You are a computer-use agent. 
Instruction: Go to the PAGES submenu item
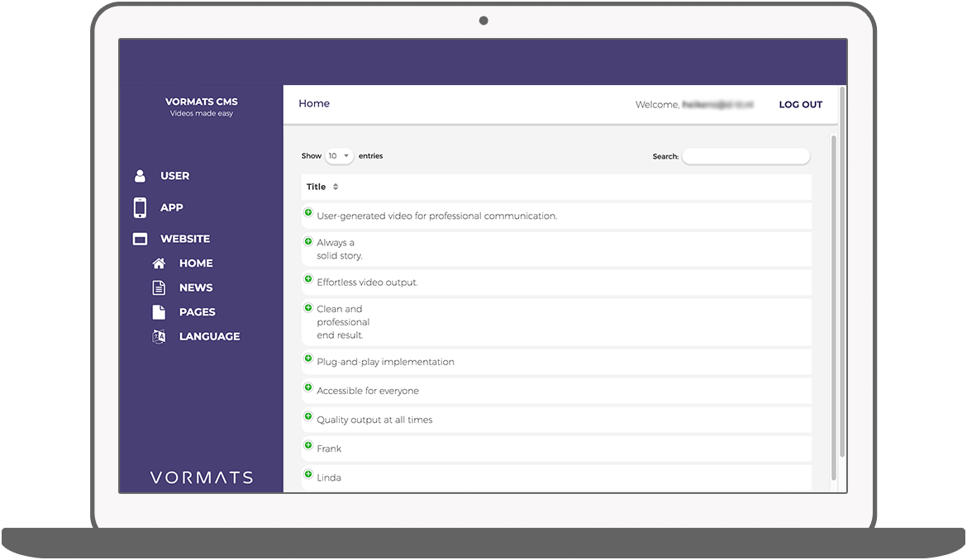(x=198, y=312)
